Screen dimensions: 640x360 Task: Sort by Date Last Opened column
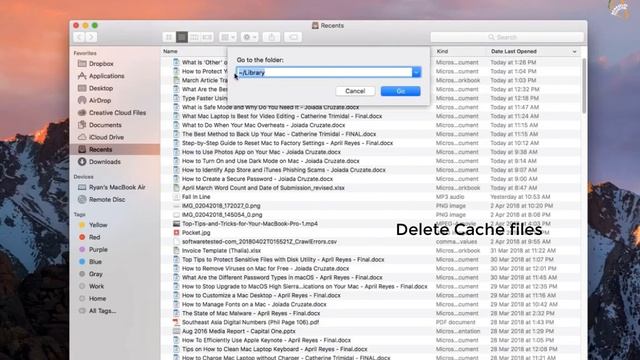point(513,51)
